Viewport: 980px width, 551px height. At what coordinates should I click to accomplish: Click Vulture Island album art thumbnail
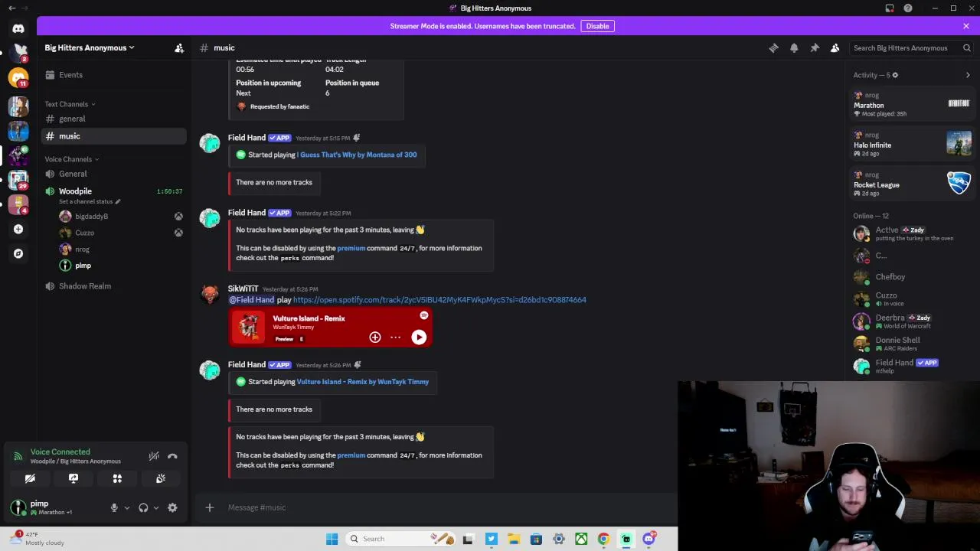(249, 328)
